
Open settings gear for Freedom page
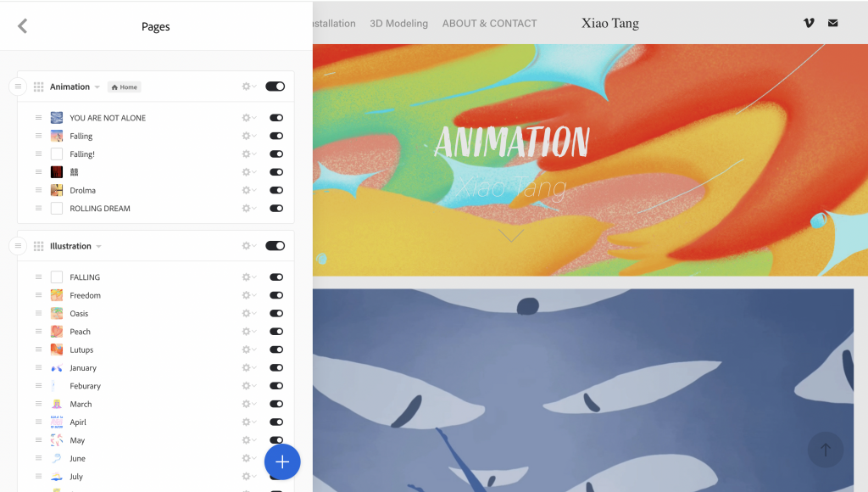point(248,295)
